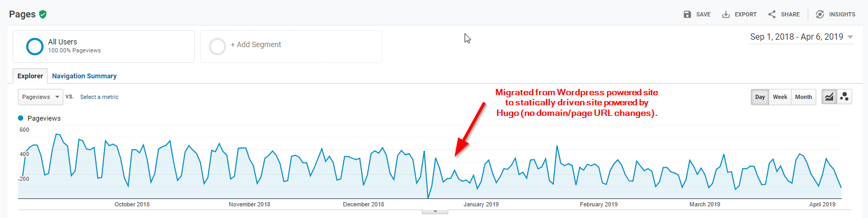Set graph granularity to Day

point(760,97)
